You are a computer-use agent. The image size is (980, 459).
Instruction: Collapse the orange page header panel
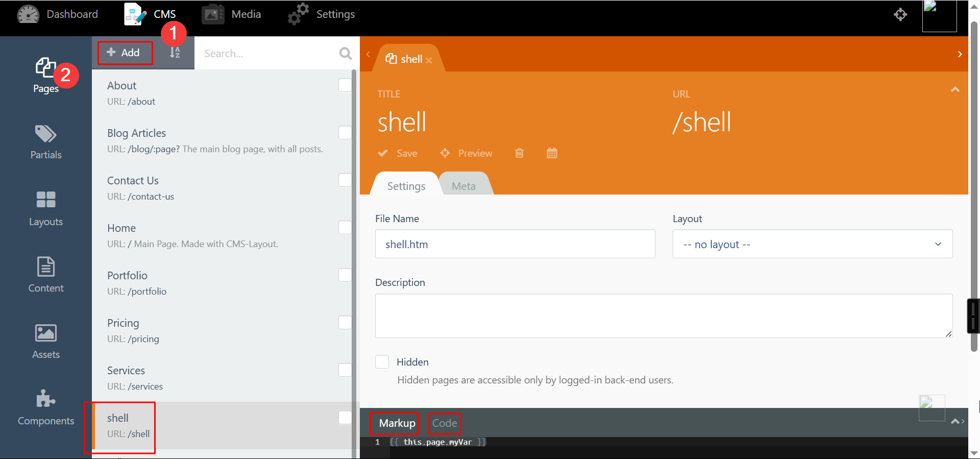[x=955, y=89]
